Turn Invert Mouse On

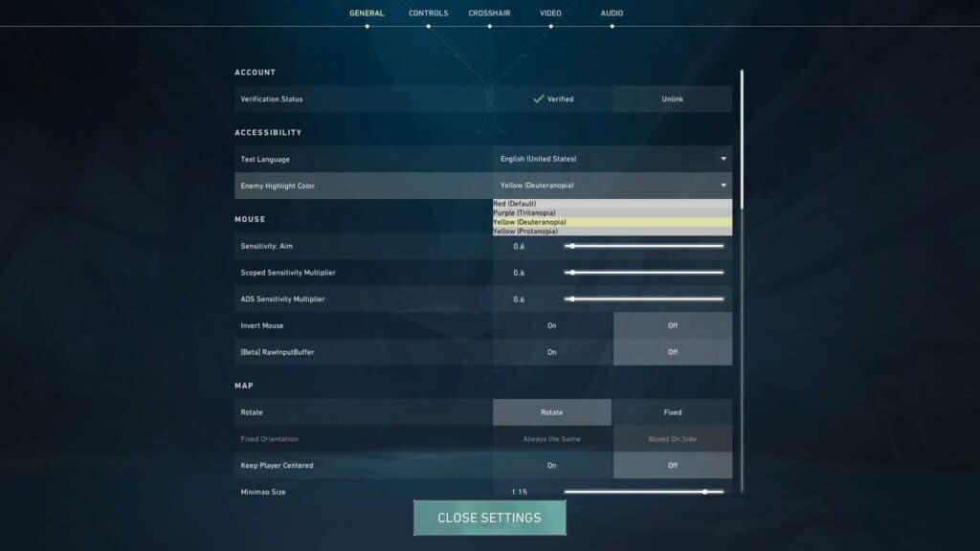point(552,326)
